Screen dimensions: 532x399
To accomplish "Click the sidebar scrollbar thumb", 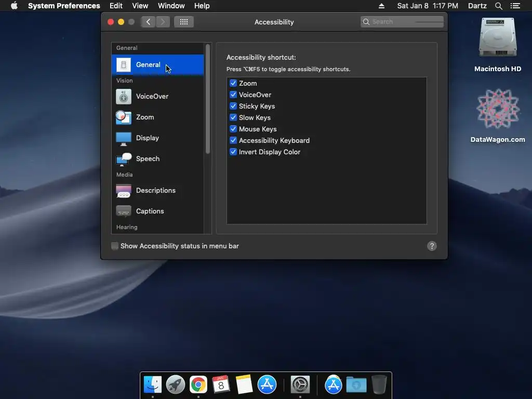I will pos(208,99).
